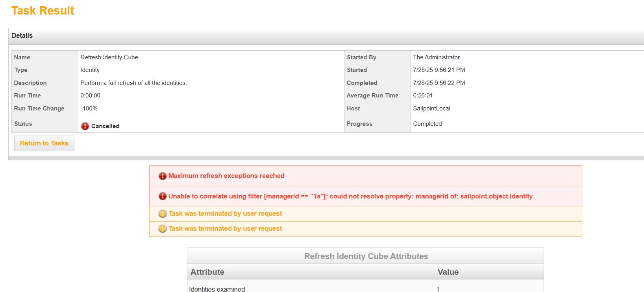The height and width of the screenshot is (292, 644).
Task: Select the Maximum refresh exceptions reached error message
Action: pos(226,176)
